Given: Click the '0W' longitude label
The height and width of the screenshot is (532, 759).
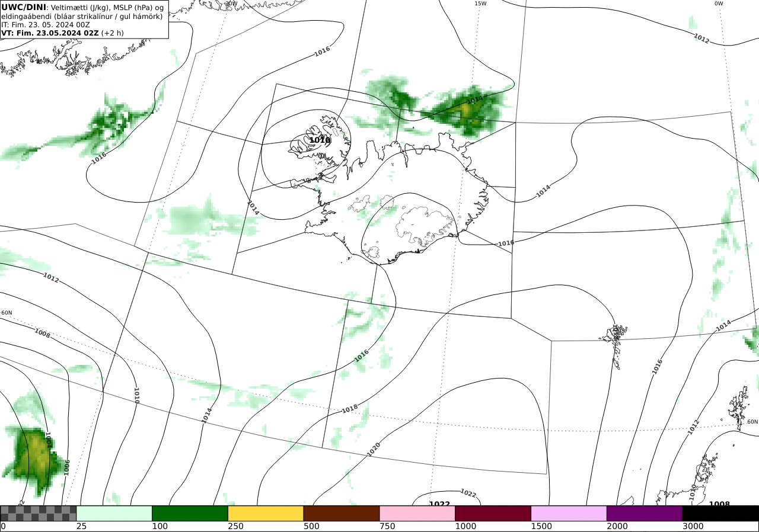Looking at the screenshot, I should point(719,4).
